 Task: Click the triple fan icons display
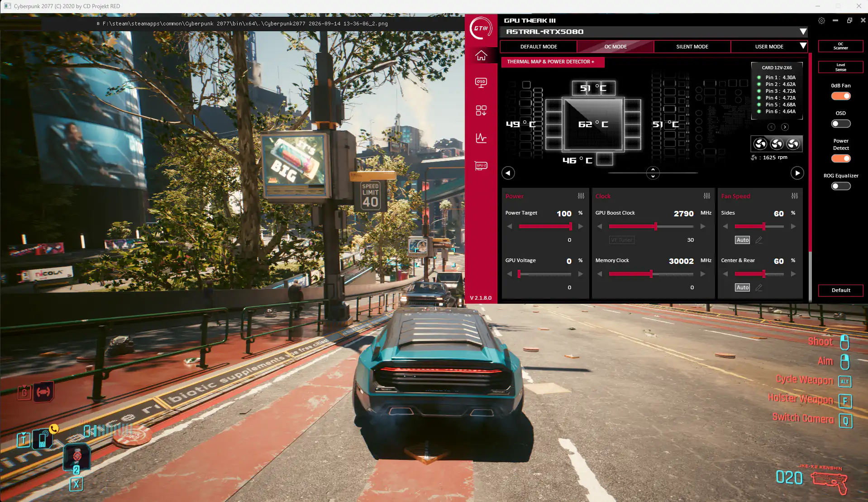[777, 144]
